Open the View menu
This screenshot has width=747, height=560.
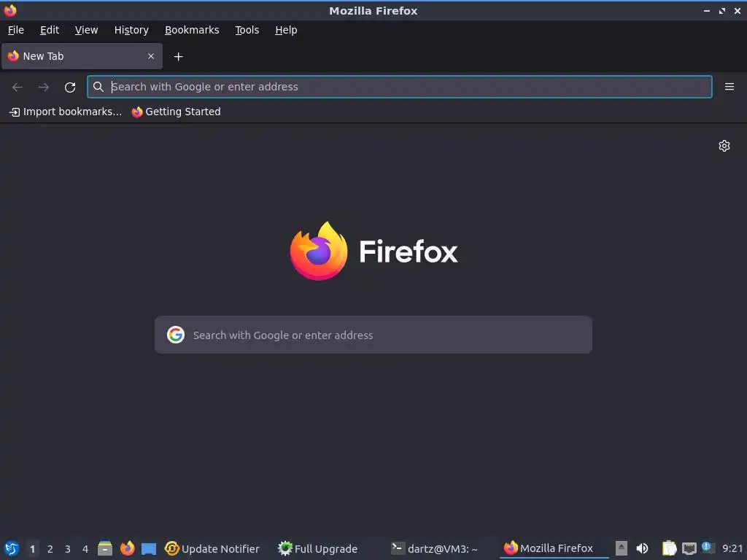86,30
